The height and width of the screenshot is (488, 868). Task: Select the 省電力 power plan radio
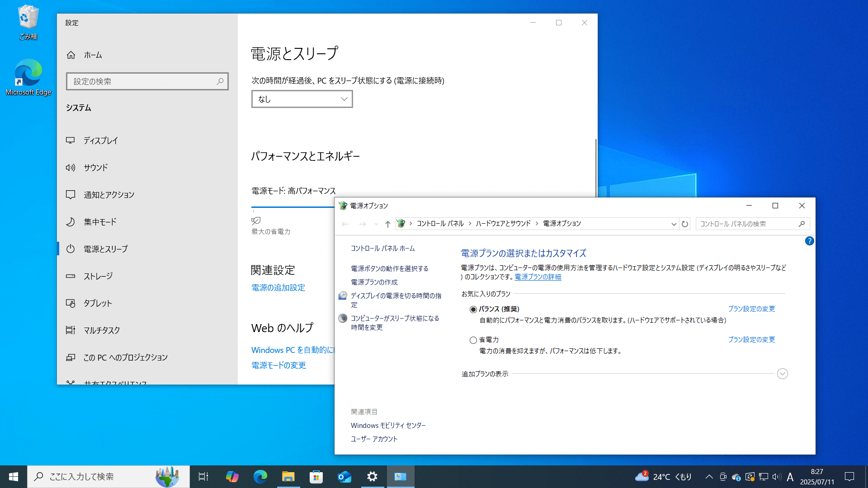coord(473,340)
